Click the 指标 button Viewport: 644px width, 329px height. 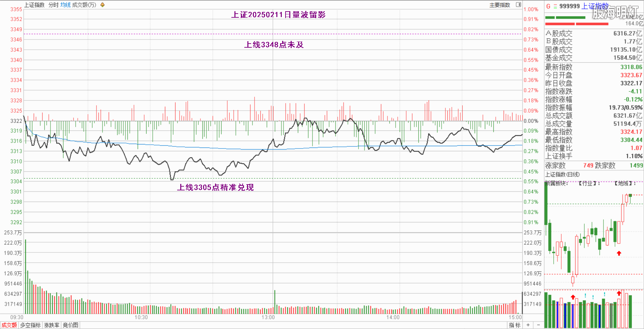coord(515,325)
